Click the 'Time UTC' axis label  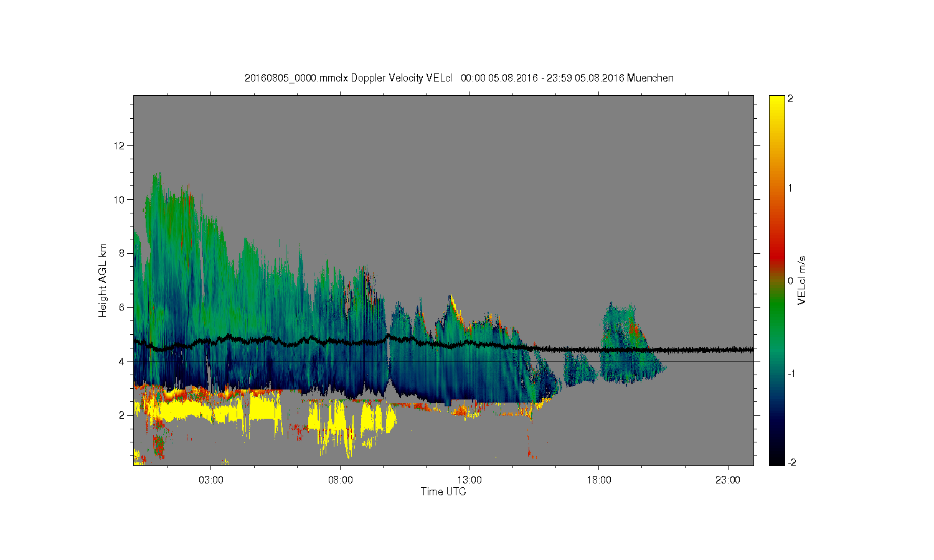[443, 492]
